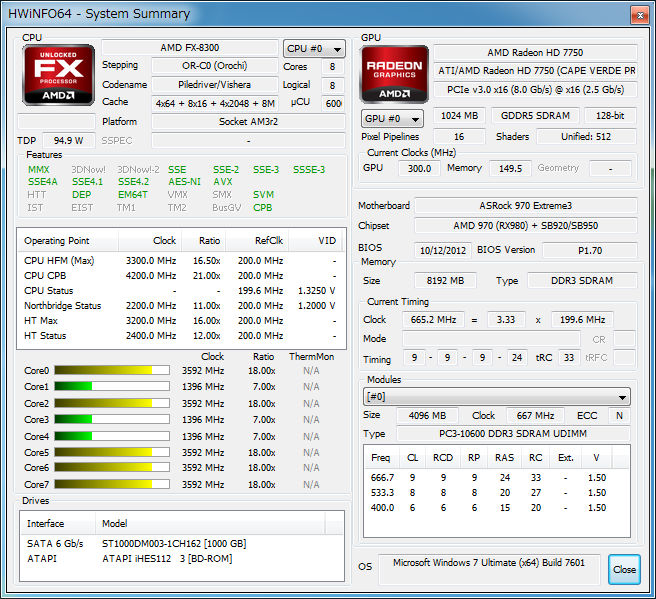Select the AMD FX-8300 CPU name field

pyautogui.click(x=190, y=48)
